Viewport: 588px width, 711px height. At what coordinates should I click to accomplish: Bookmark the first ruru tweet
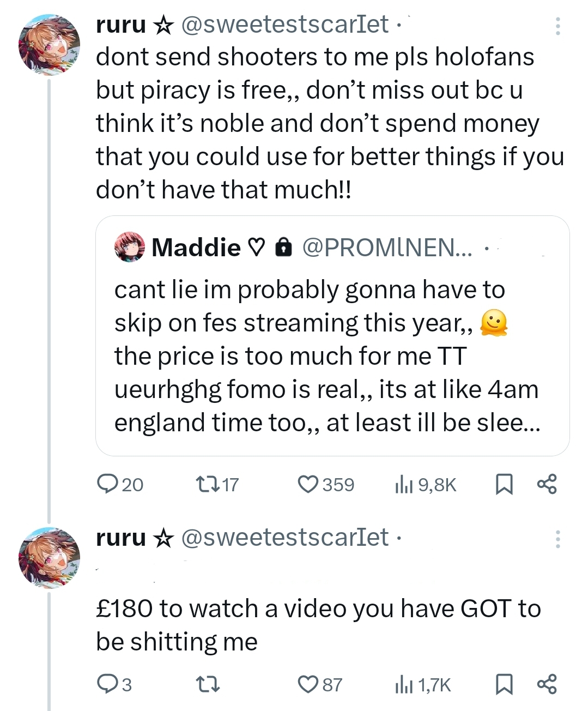pyautogui.click(x=504, y=484)
